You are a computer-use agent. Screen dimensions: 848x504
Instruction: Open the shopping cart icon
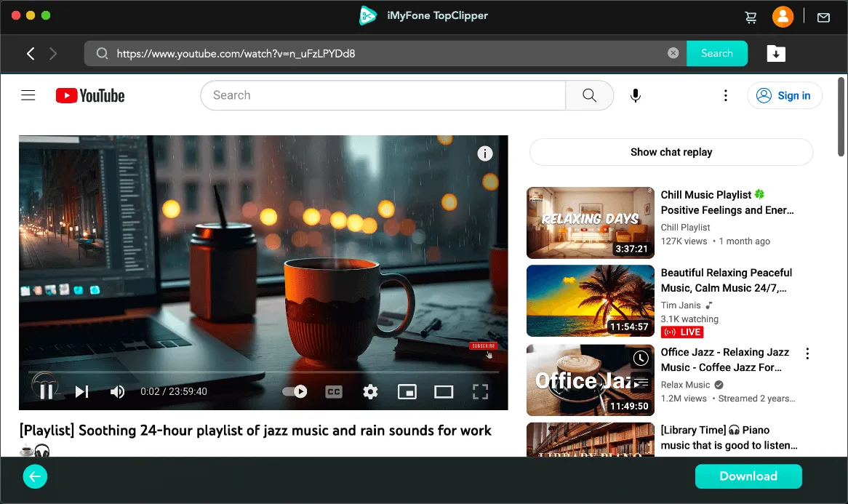(x=751, y=17)
